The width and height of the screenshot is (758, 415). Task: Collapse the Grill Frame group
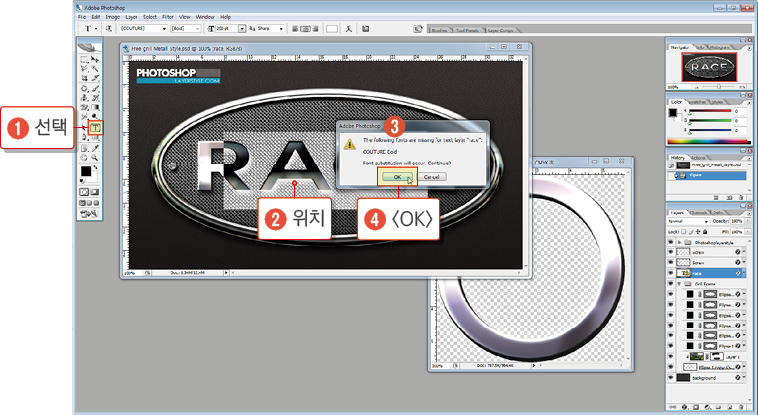point(679,284)
